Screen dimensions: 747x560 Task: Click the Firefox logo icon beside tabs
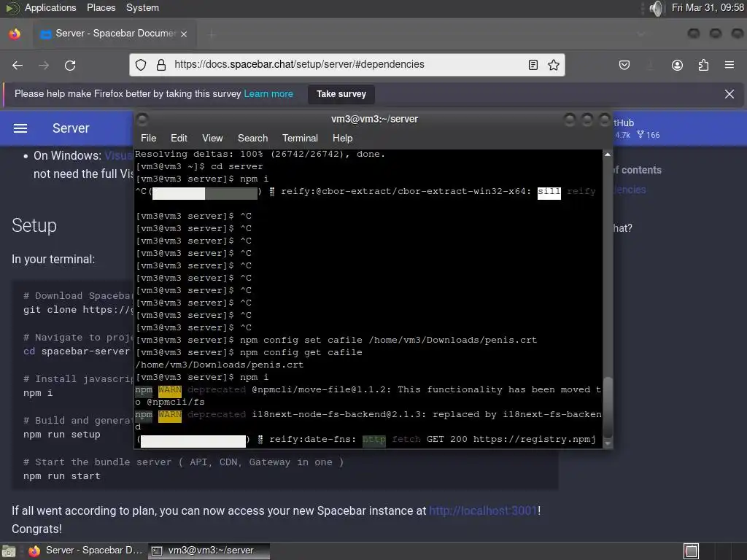[15, 34]
